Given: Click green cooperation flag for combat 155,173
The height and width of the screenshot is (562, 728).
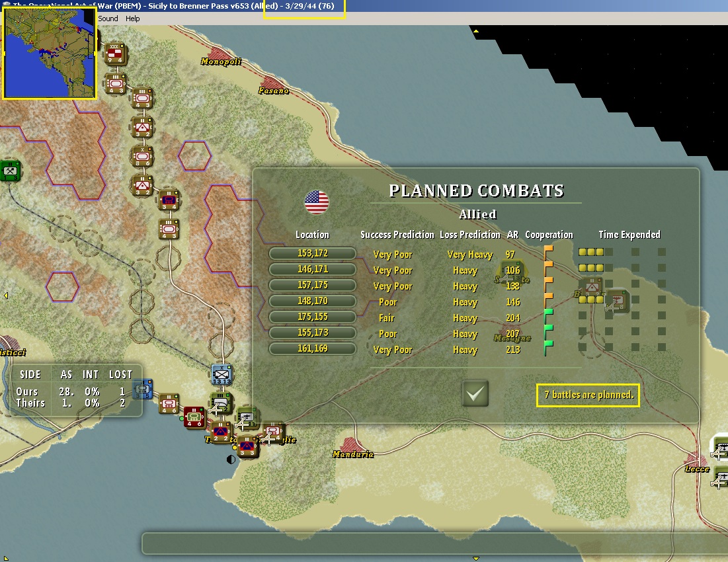Looking at the screenshot, I should (x=548, y=333).
